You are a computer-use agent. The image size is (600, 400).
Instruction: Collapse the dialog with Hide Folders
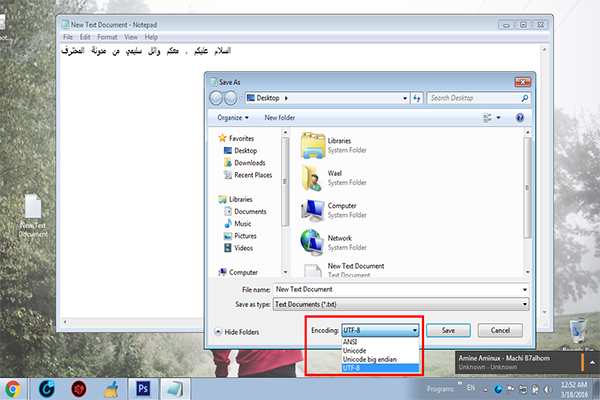(x=240, y=331)
